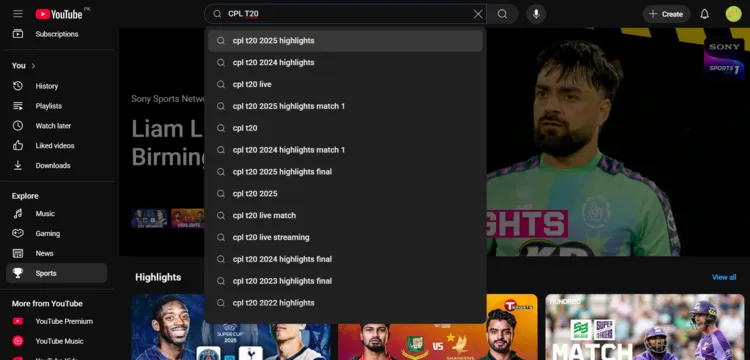Choose suggestion cpl t20 2025 highlights
The image size is (750, 360).
(345, 41)
